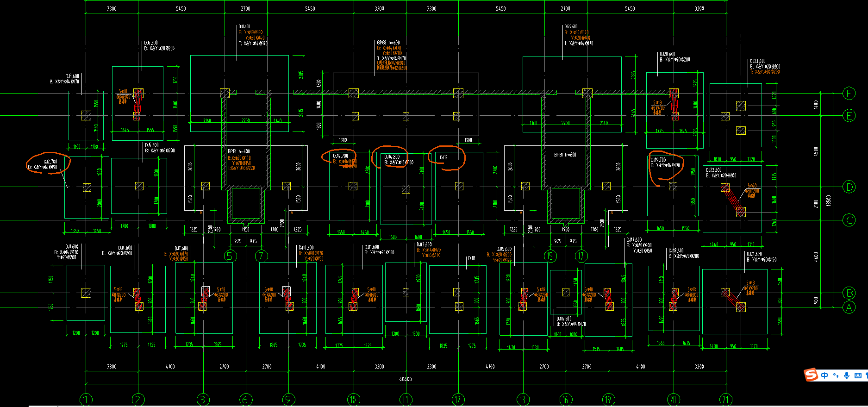Select axis bubble B on the right side

(849, 293)
